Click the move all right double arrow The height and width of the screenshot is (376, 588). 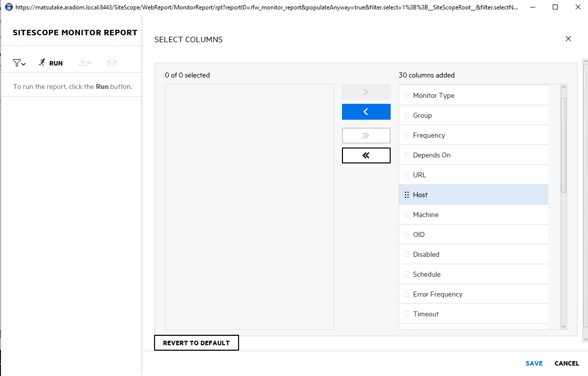click(366, 135)
